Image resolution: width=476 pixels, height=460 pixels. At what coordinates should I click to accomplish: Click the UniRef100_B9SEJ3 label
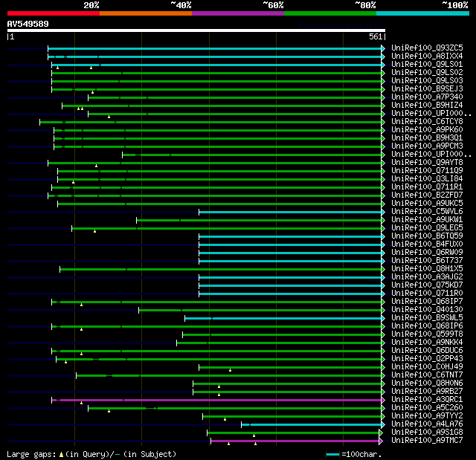pos(427,89)
